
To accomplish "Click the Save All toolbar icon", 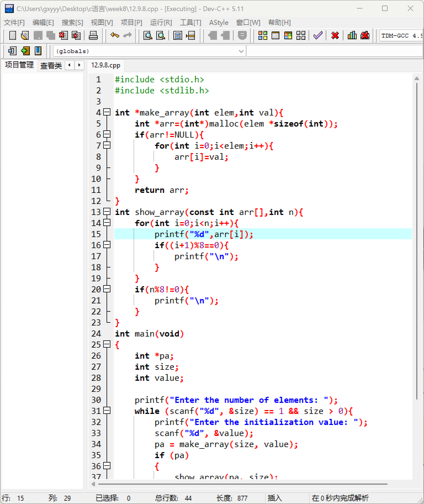I will pyautogui.click(x=51, y=35).
